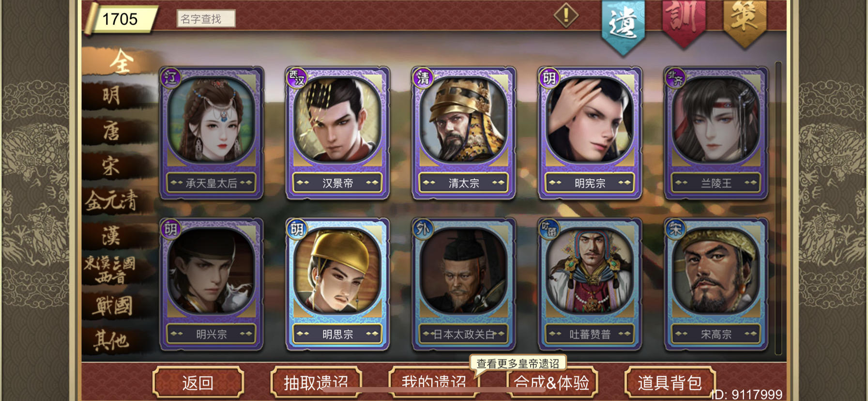Open the 道具背包 inventory button
Image resolution: width=868 pixels, height=401 pixels.
670,383
